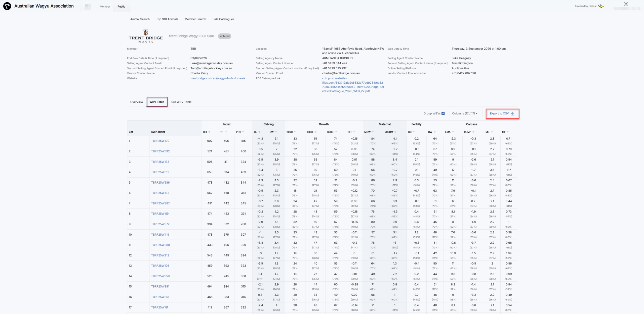Click the Australian Wagyu Association title text

[44, 6]
